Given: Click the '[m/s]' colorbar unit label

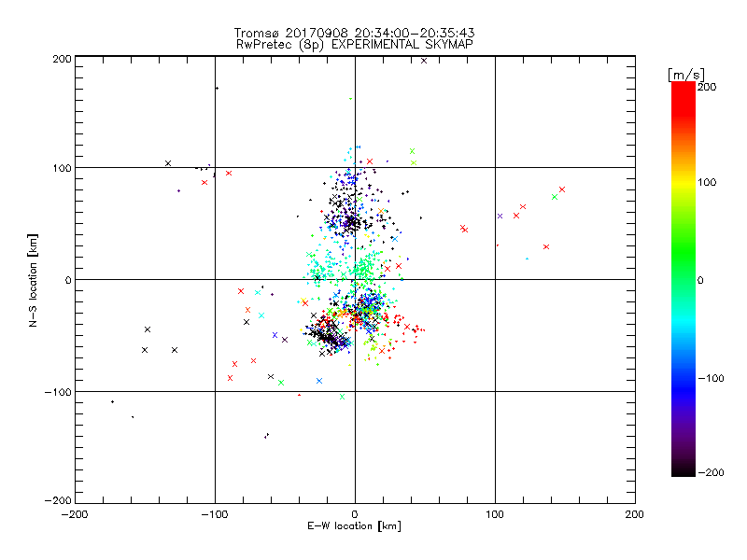Looking at the screenshot, I should 685,75.
